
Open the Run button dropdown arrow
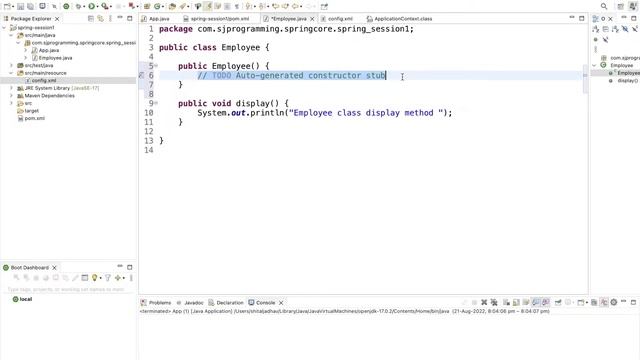[x=98, y=7]
